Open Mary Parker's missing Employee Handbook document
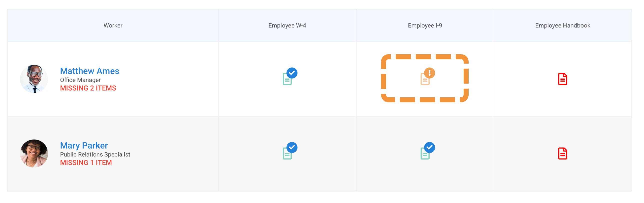 pyautogui.click(x=562, y=153)
